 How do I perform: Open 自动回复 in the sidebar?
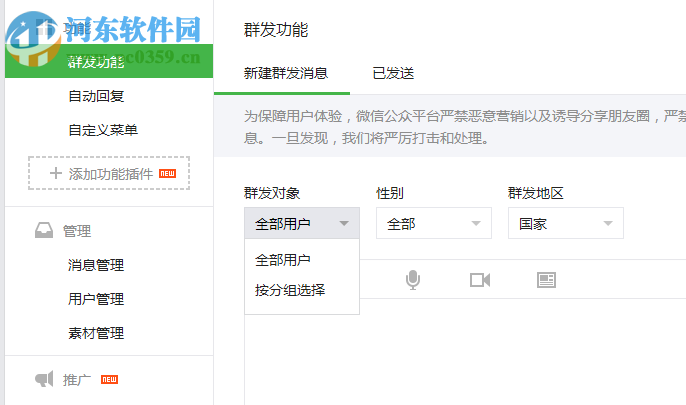(96, 96)
